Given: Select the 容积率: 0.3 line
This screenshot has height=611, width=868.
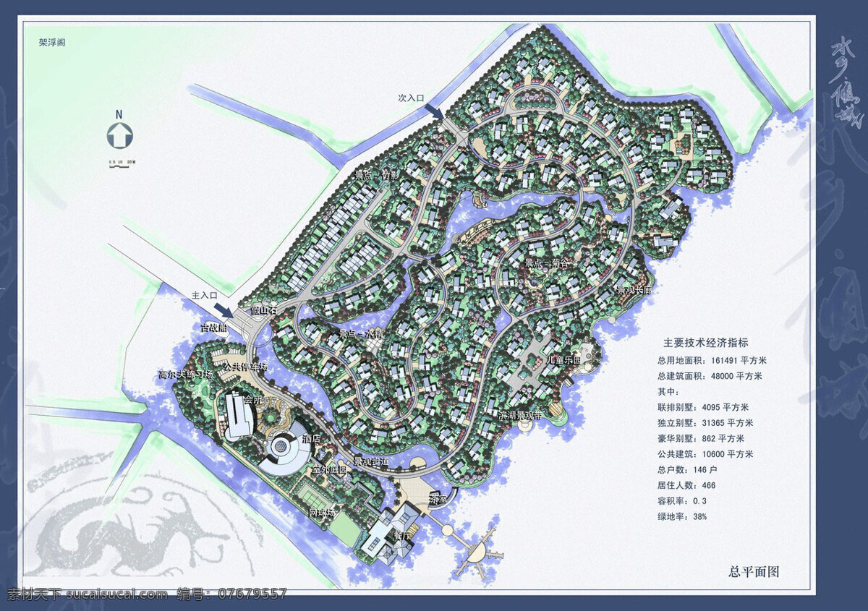Looking at the screenshot, I should 681,501.
